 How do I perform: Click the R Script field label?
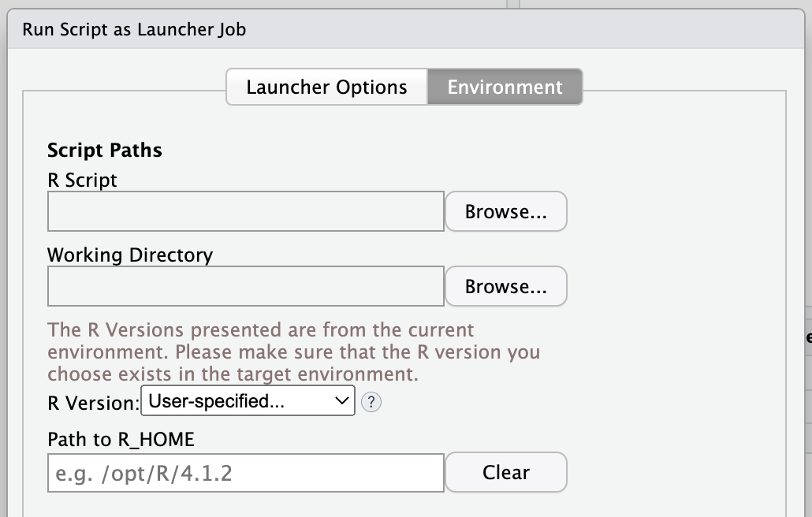[82, 180]
